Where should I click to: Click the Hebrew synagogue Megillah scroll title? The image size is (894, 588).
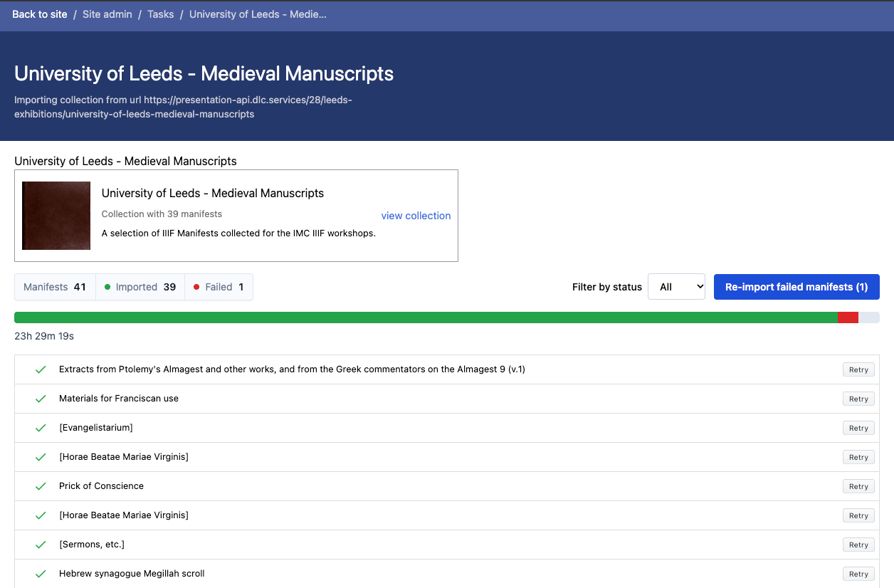(132, 574)
